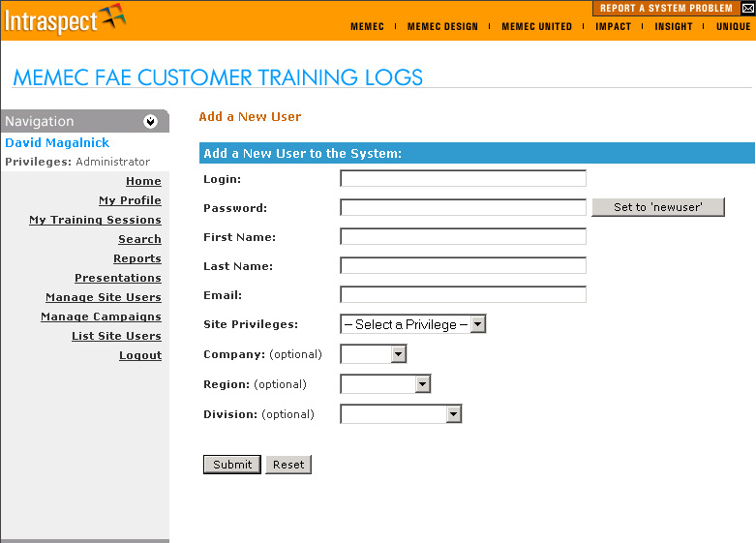Viewport: 756px width, 543px height.
Task: Click the 'Add a New User to the System:' banner
Action: point(477,153)
